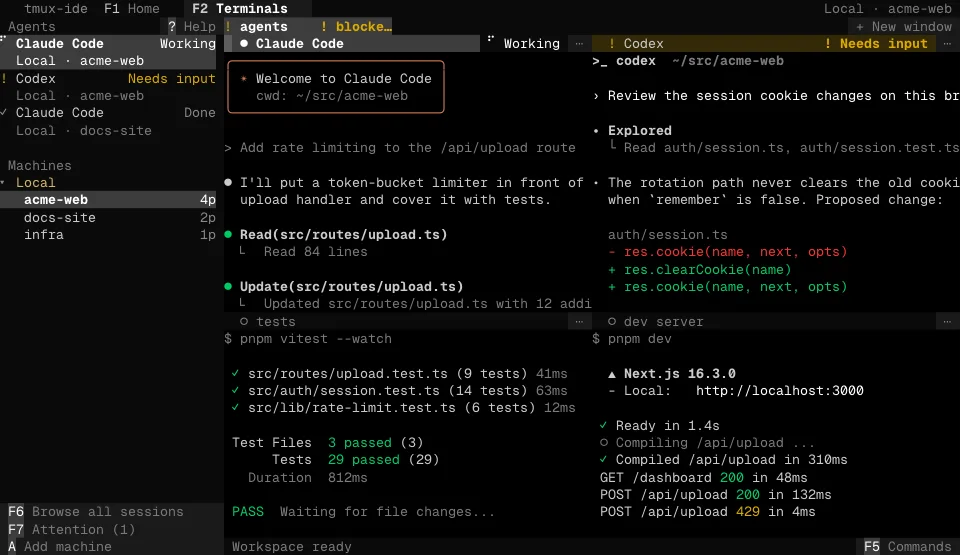The width and height of the screenshot is (960, 555).
Task: Click the POST /api/upload 429 log line
Action: pos(708,512)
